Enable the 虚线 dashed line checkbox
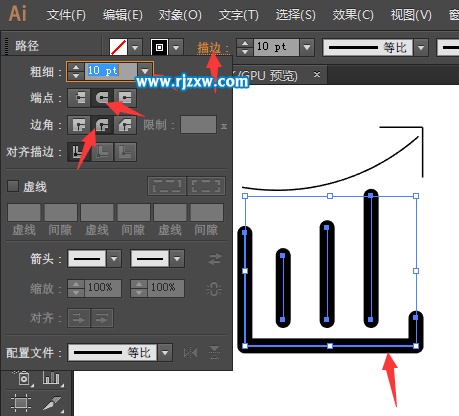The image size is (459, 416). (13, 186)
